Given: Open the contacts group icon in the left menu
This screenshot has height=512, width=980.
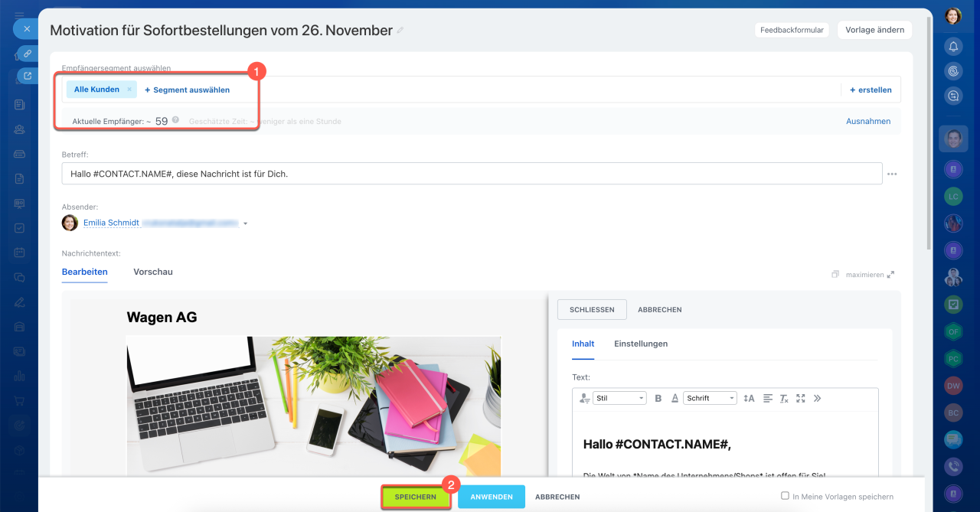Looking at the screenshot, I should [x=20, y=129].
